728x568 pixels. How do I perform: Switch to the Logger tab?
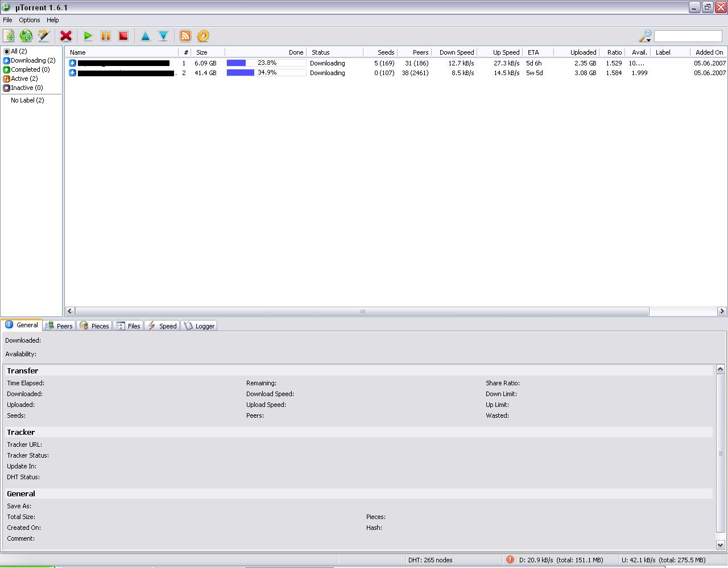tap(199, 326)
